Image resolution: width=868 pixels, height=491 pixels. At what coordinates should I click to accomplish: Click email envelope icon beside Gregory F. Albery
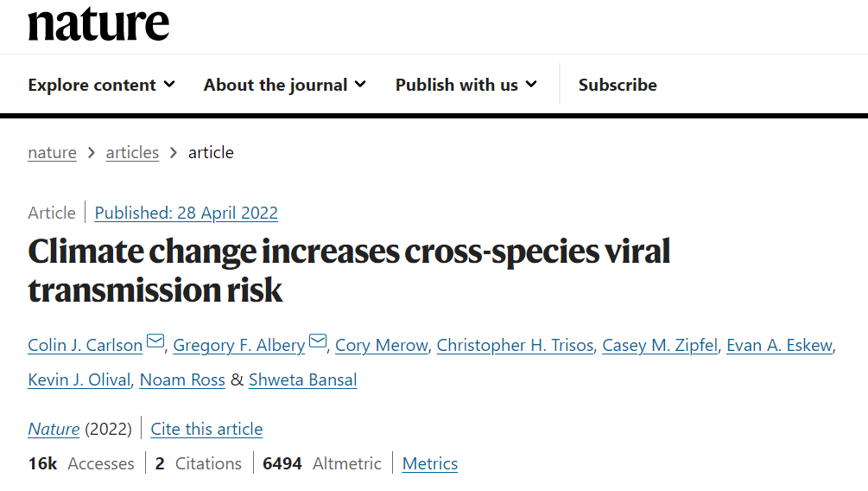click(318, 342)
